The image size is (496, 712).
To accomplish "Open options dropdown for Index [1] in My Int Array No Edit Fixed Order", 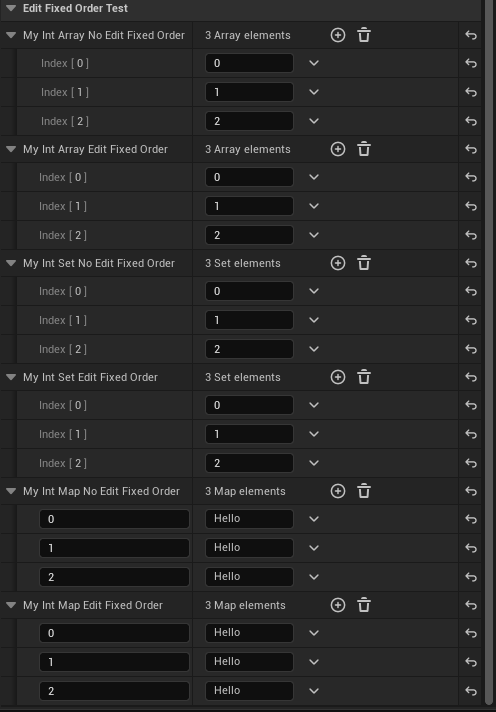I will [x=314, y=92].
